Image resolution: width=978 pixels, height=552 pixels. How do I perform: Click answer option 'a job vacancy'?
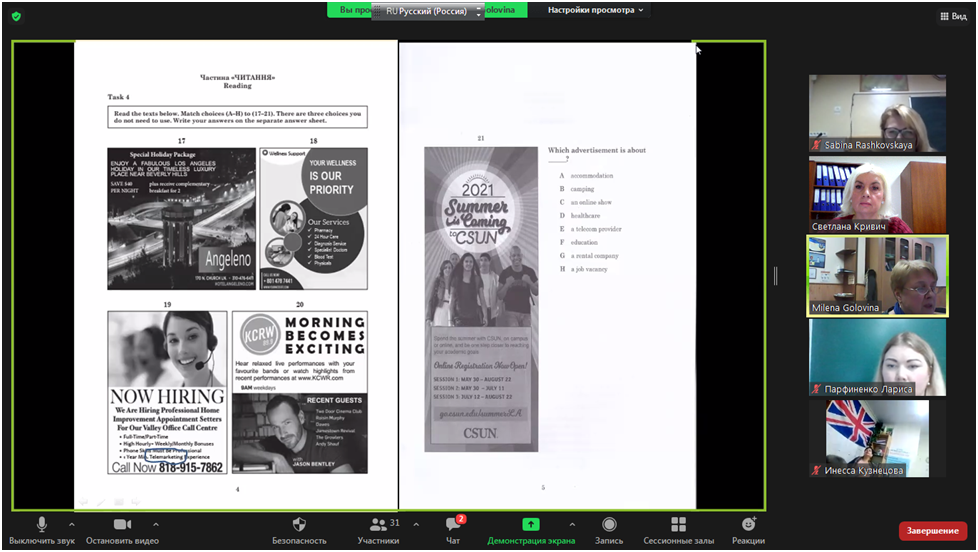coord(589,269)
